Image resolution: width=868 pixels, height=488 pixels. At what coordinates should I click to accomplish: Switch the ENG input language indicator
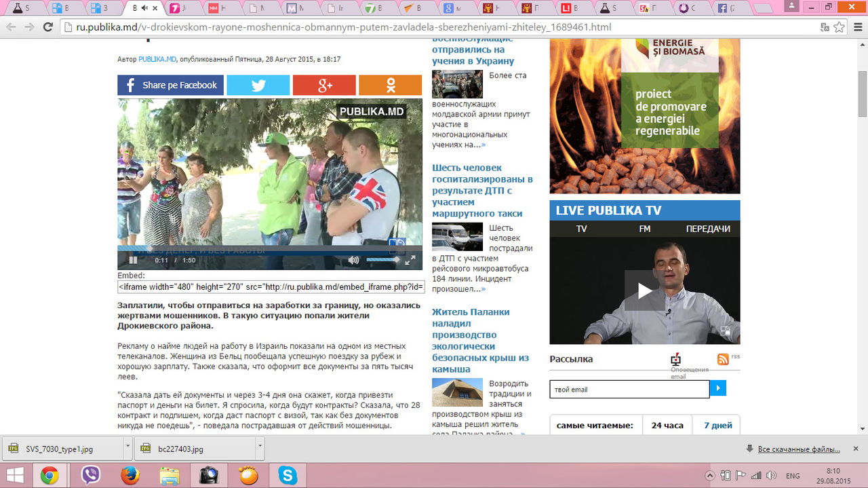793,476
